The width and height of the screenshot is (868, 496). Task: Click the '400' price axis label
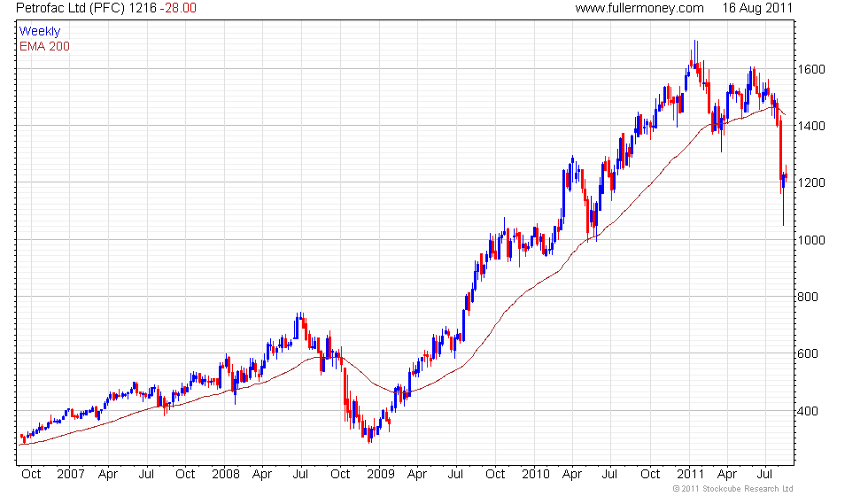pos(808,411)
